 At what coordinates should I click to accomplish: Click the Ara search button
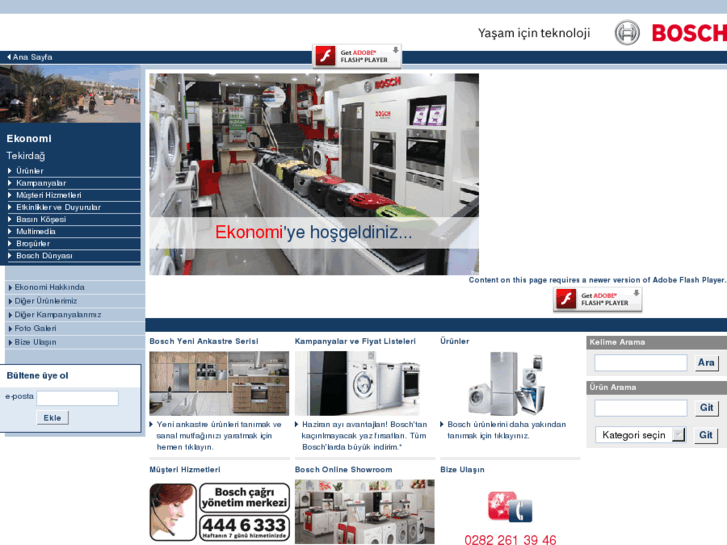[x=706, y=363]
